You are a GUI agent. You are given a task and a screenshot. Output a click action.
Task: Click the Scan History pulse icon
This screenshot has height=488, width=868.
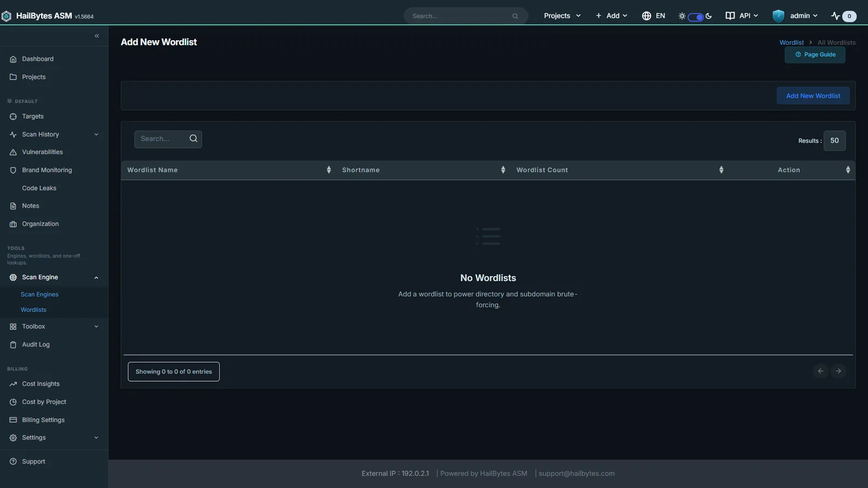pyautogui.click(x=13, y=134)
